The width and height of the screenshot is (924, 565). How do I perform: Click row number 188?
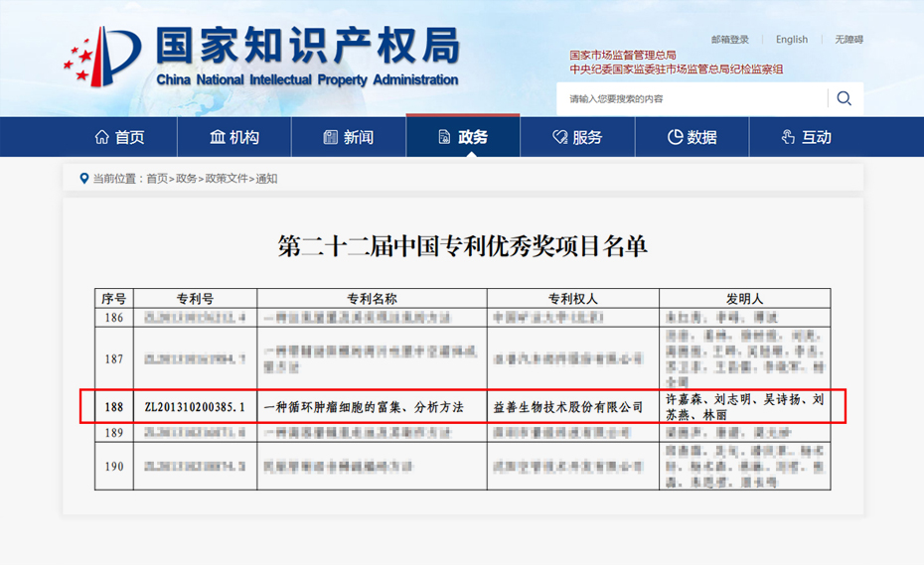pos(113,406)
